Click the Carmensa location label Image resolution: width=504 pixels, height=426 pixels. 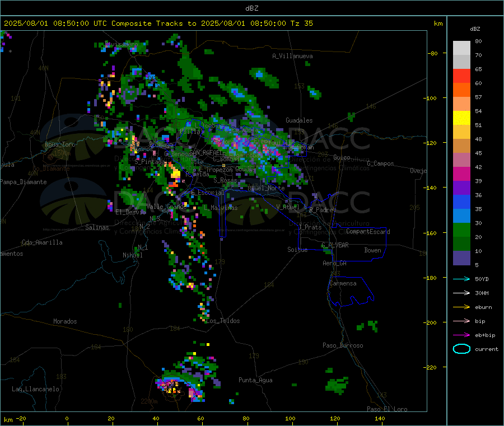(x=343, y=283)
